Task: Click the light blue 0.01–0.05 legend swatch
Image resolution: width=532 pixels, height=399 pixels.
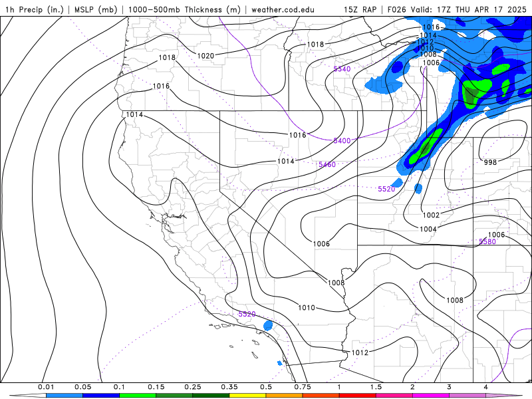Action: [65, 396]
